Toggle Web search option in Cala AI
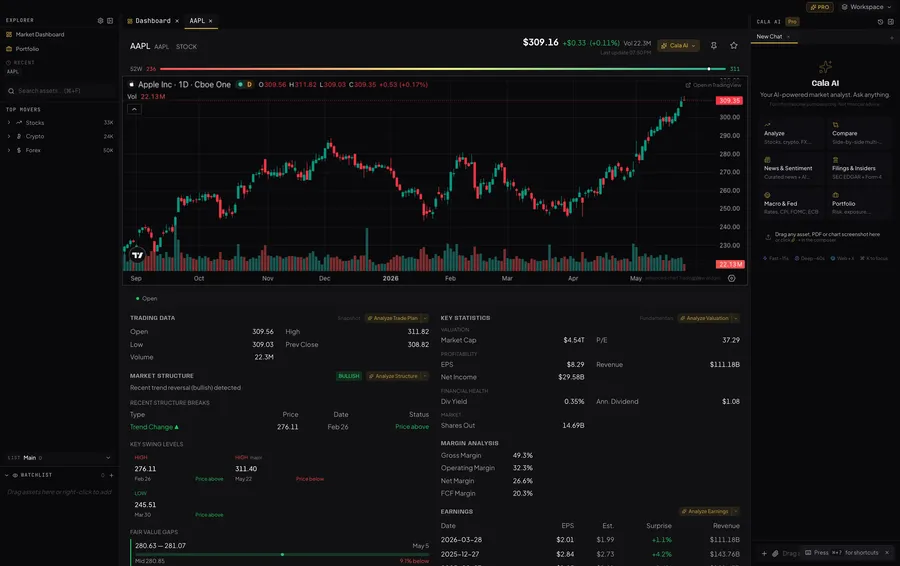 click(x=842, y=258)
